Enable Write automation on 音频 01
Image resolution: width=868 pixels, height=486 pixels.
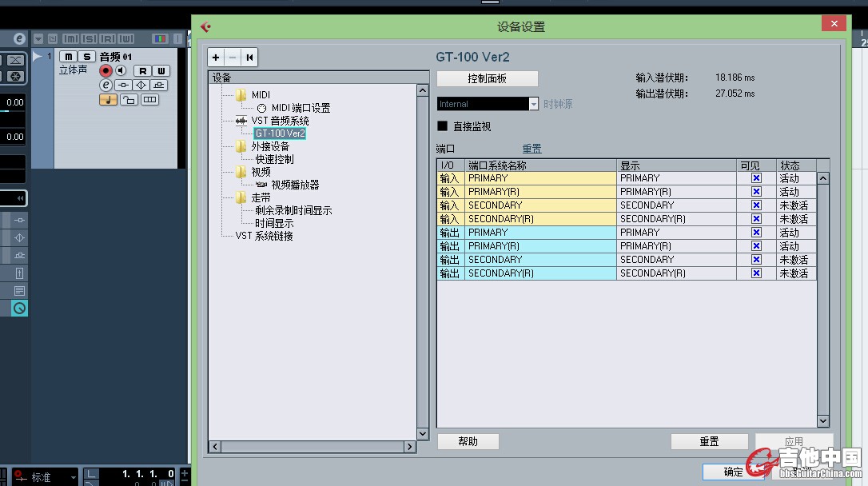click(x=161, y=71)
